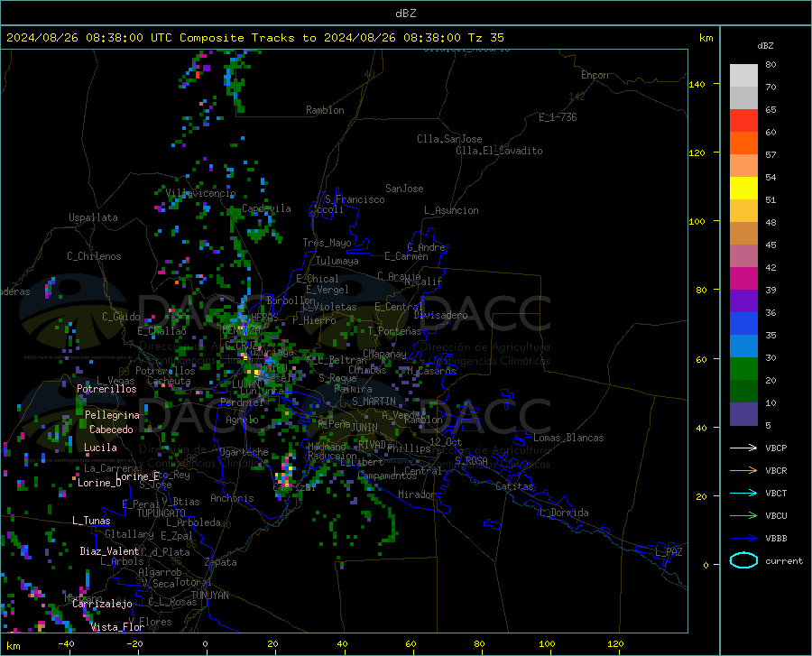Pick the bright green 20 dBZ swatch
This screenshot has width=812, height=656.
click(x=743, y=369)
